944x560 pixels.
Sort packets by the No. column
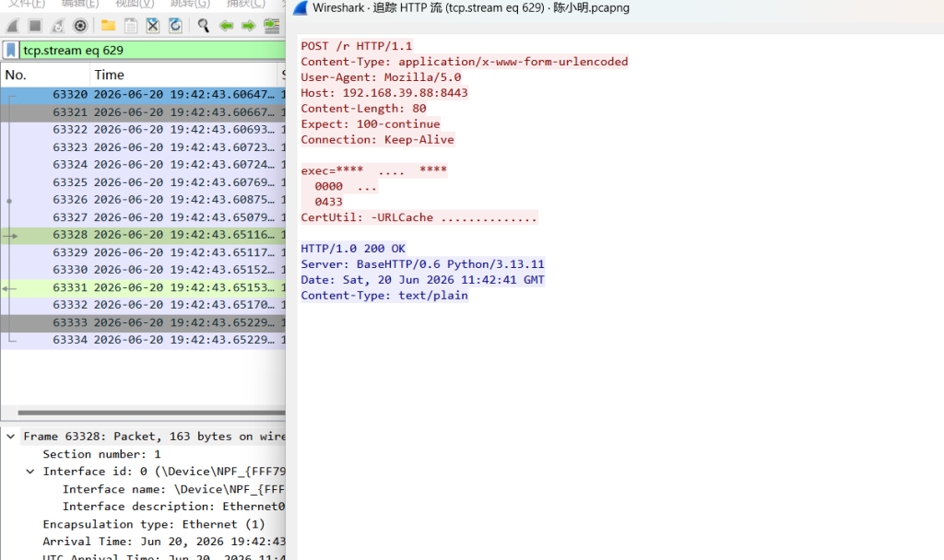click(45, 75)
